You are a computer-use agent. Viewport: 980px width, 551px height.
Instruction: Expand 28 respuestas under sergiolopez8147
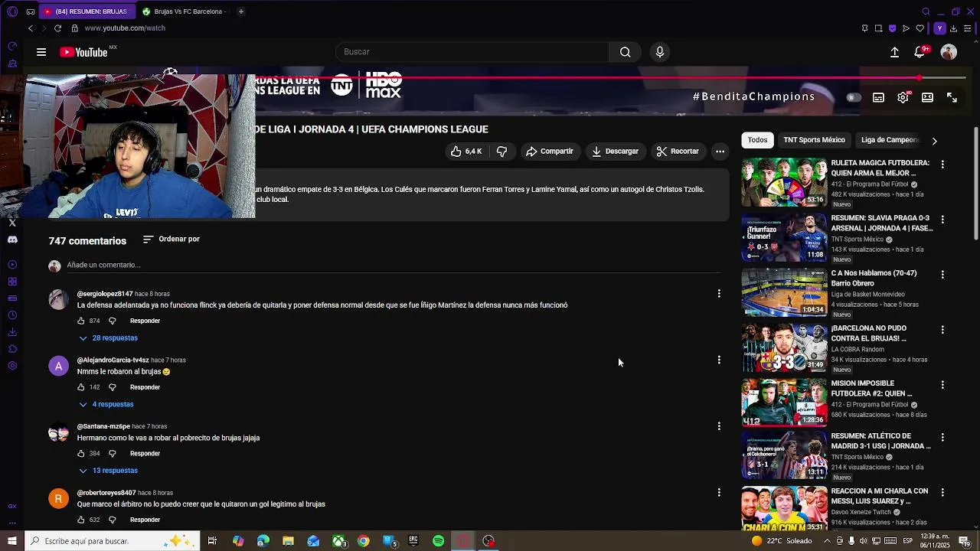108,337
